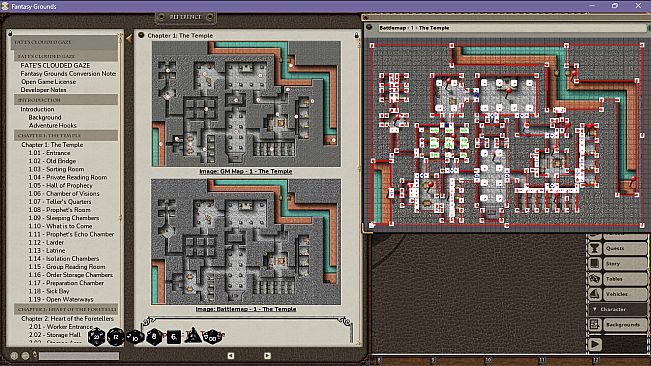Roll the percentile d100 die
651x366 pixels.
[x=213, y=337]
